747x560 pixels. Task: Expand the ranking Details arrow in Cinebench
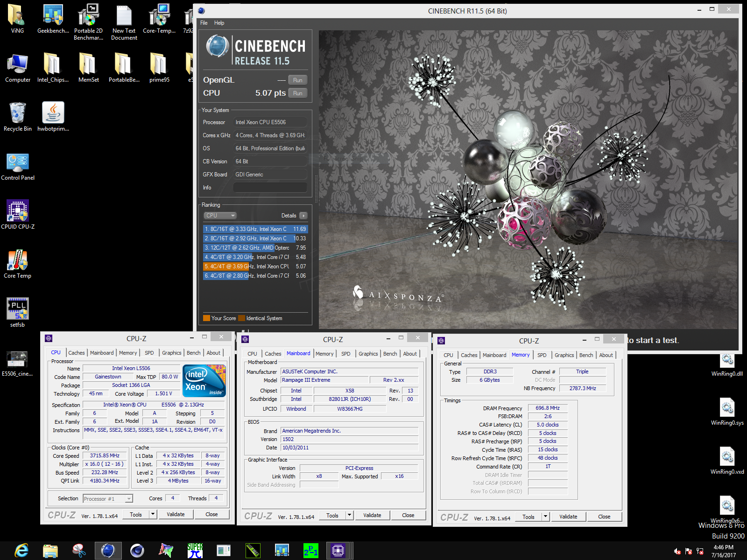tap(303, 216)
